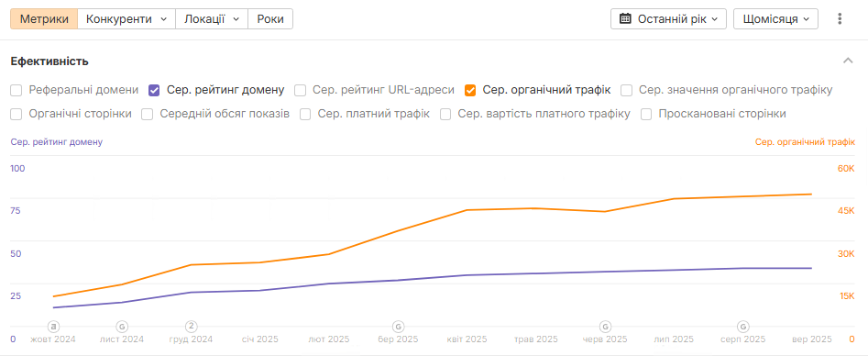This screenshot has height=356, width=868.
Task: Click the Google update marker at лист 2024
Action: tap(122, 326)
